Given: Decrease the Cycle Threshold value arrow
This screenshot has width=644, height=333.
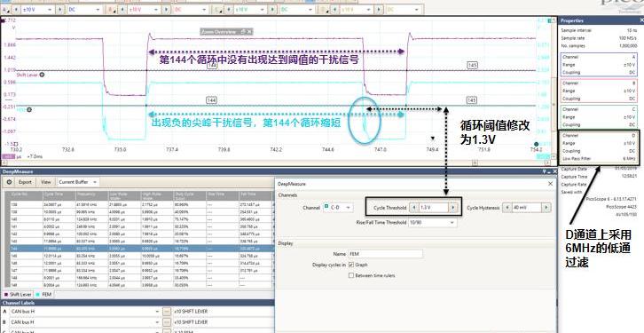Looking at the screenshot, I should pyautogui.click(x=414, y=208).
